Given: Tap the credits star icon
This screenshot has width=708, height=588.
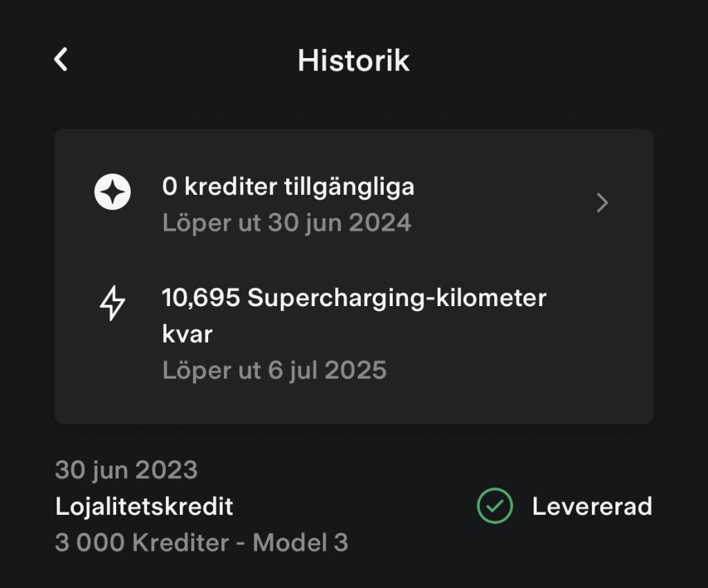Looking at the screenshot, I should pos(113,192).
